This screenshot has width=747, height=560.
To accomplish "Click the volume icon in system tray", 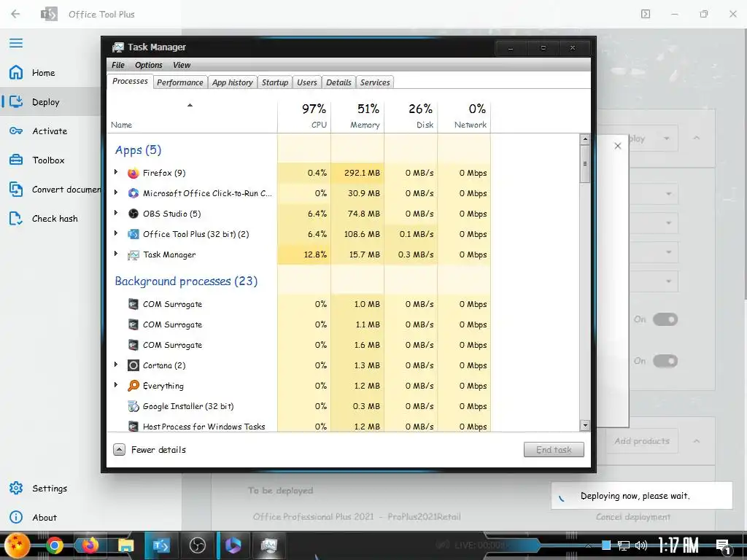I will point(641,545).
